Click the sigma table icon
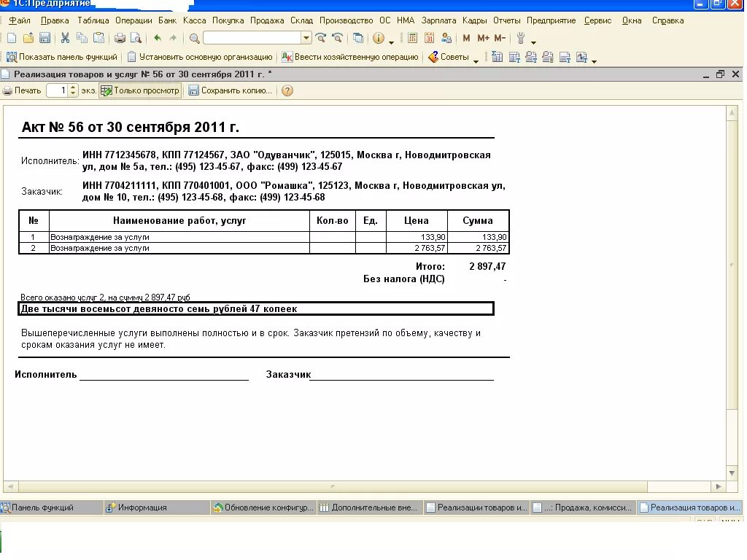Screen dimensions: 747x560 (x=497, y=57)
